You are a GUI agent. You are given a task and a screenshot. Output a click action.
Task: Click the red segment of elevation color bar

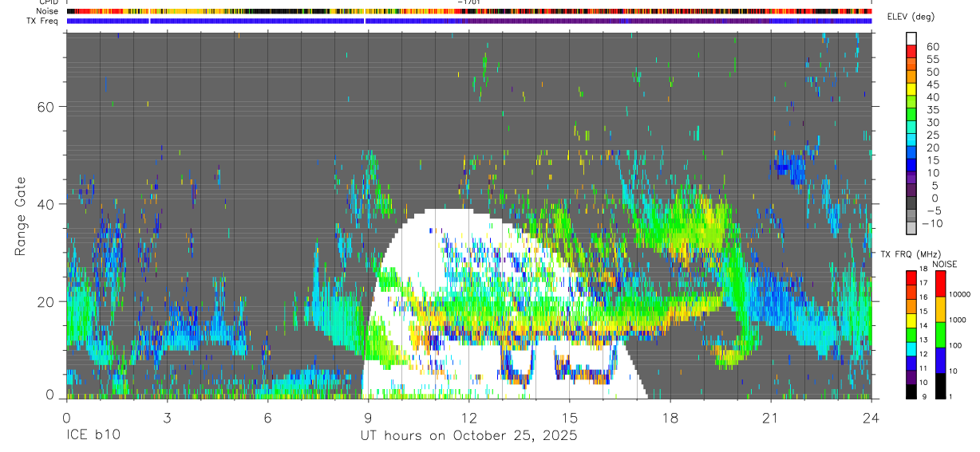[x=911, y=52]
